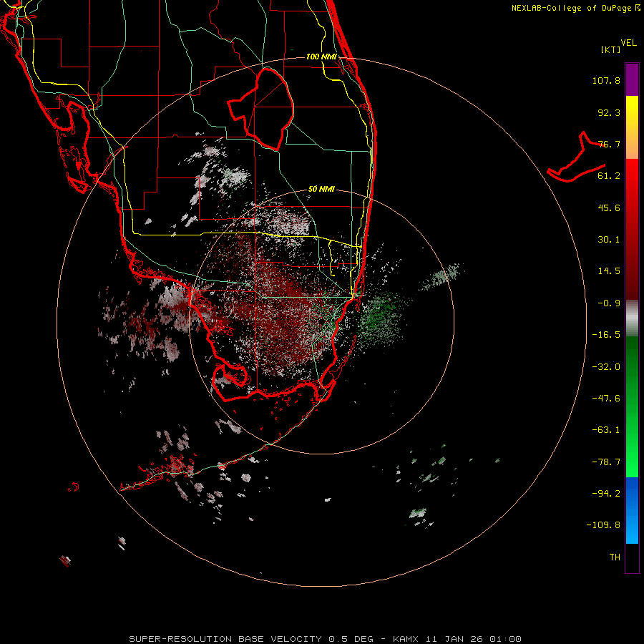This screenshot has height=644, width=644.
Task: Click the -32.0 legend value
Action: coord(606,367)
